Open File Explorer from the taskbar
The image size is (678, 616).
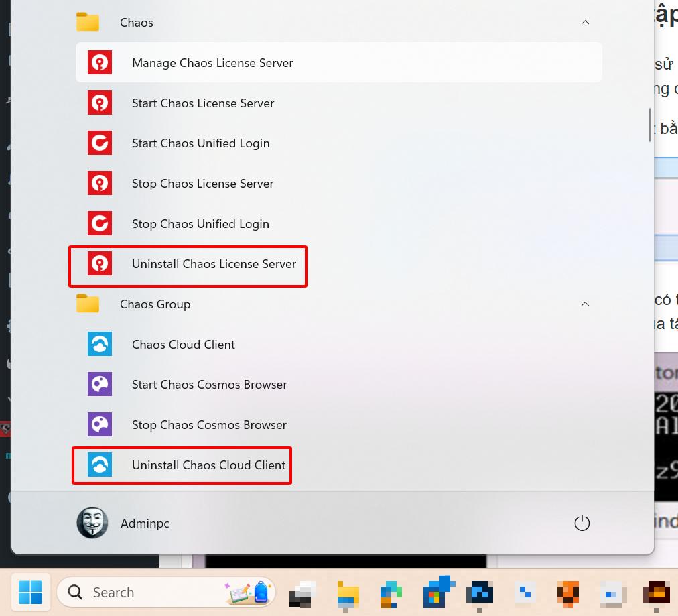point(348,593)
